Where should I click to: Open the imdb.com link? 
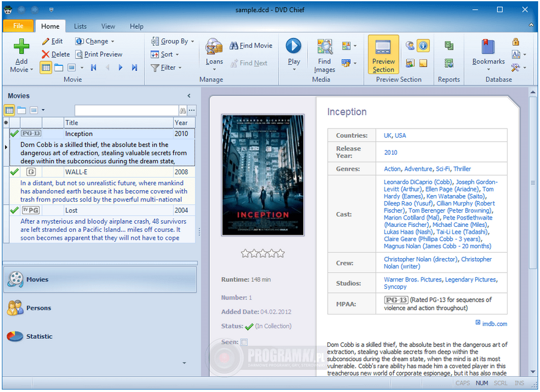494,324
